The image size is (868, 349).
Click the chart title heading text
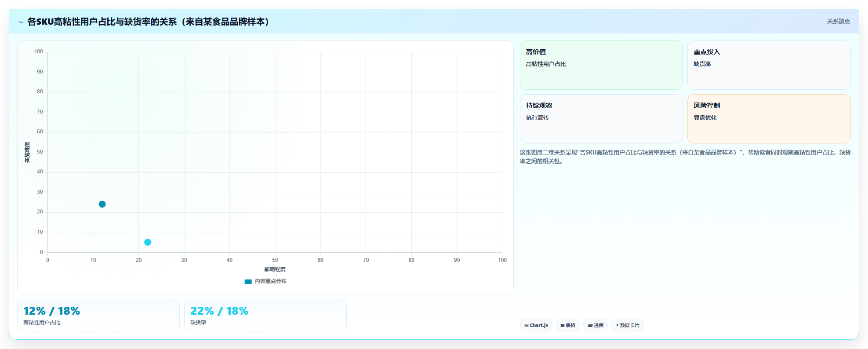tap(148, 22)
